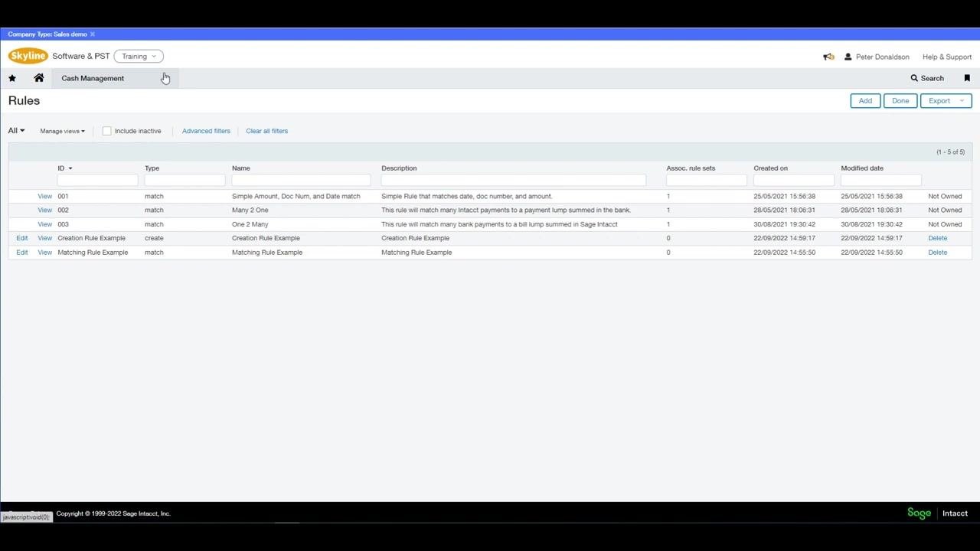Click the Name filter input field
980x551 pixels.
(x=301, y=181)
